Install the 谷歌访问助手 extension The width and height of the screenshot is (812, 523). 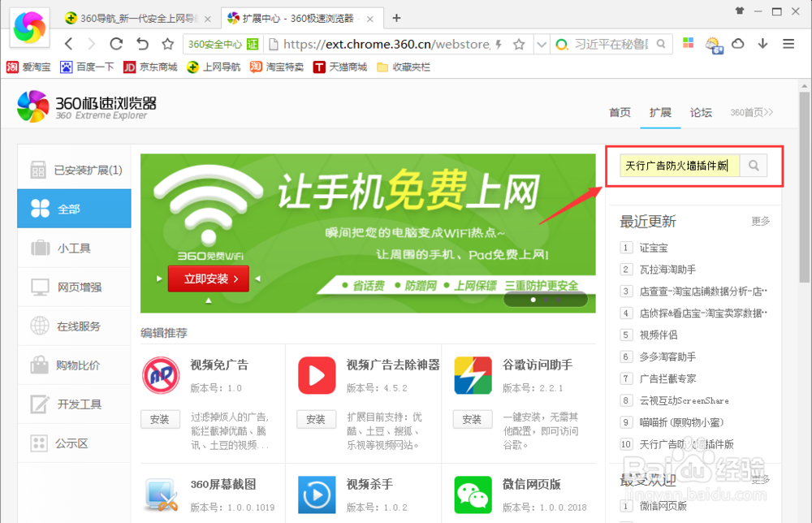coord(473,419)
